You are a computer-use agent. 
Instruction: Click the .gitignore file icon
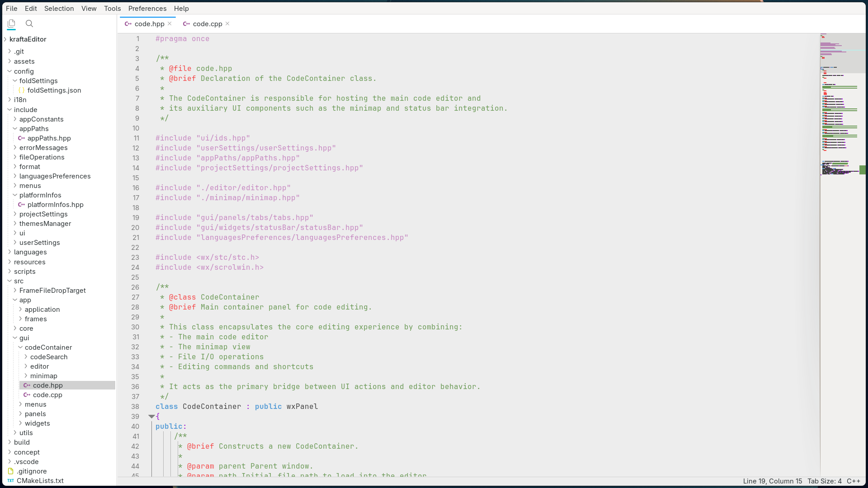(10, 471)
